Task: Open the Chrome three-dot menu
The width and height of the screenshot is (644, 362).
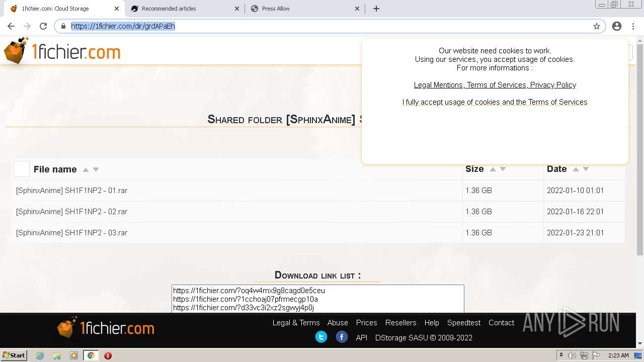Action: tap(633, 26)
